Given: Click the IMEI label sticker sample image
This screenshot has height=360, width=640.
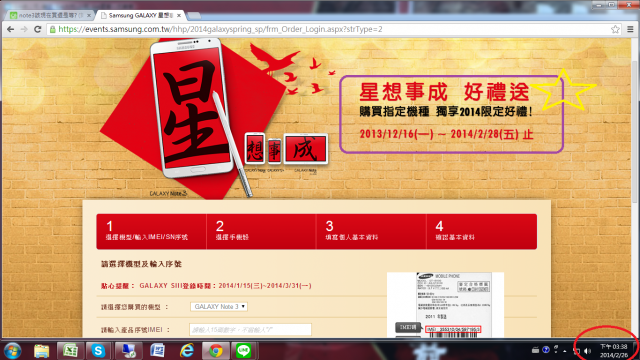Looking at the screenshot, I should [x=445, y=304].
